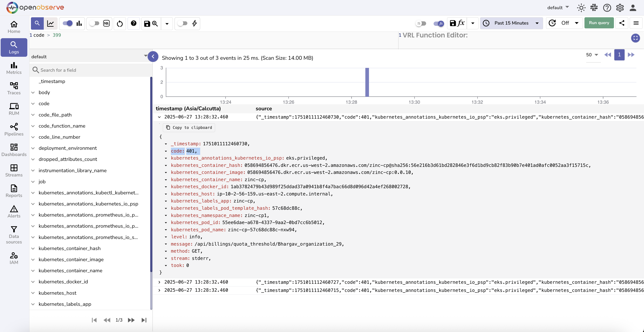Click the Run query button
Image resolution: width=644 pixels, height=332 pixels.
599,23
